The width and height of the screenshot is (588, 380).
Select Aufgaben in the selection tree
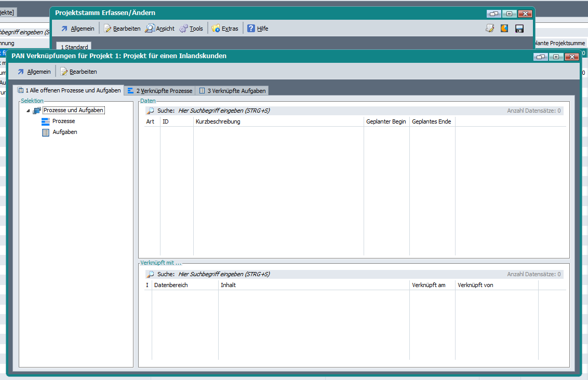pos(64,132)
